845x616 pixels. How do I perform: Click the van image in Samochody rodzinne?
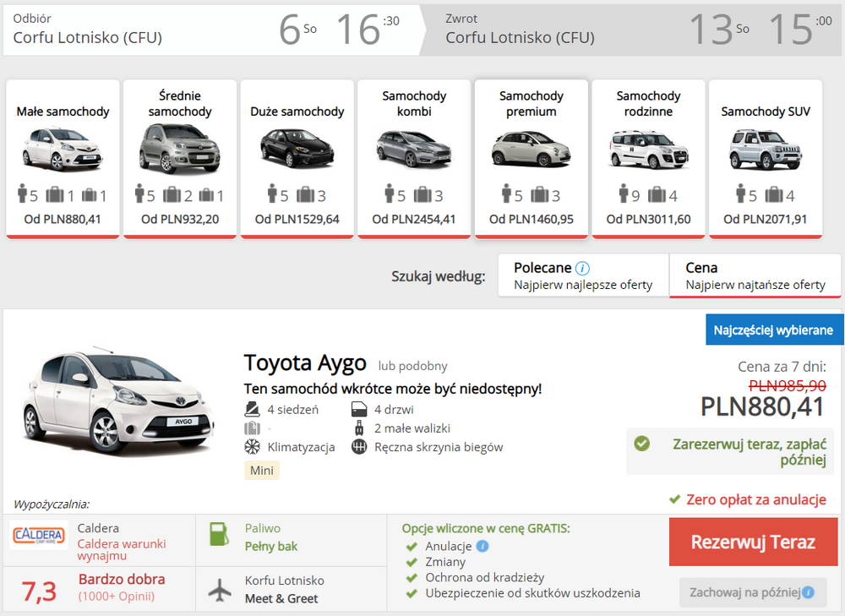(x=649, y=150)
